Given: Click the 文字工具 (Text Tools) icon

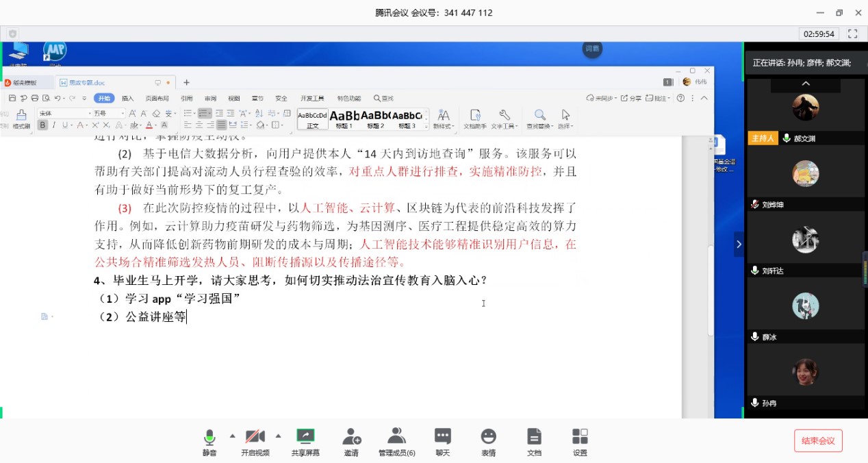Looking at the screenshot, I should pos(504,118).
